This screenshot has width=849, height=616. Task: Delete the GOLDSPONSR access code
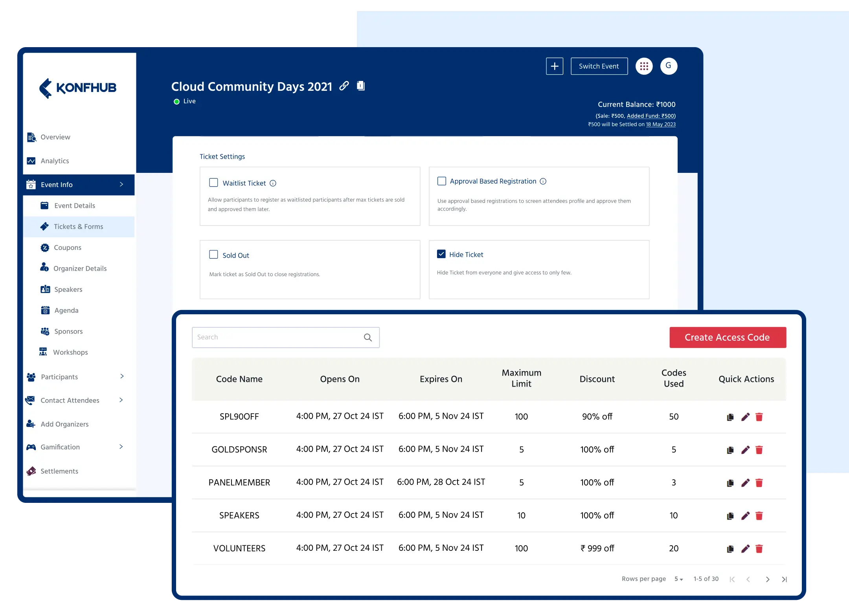pyautogui.click(x=759, y=450)
